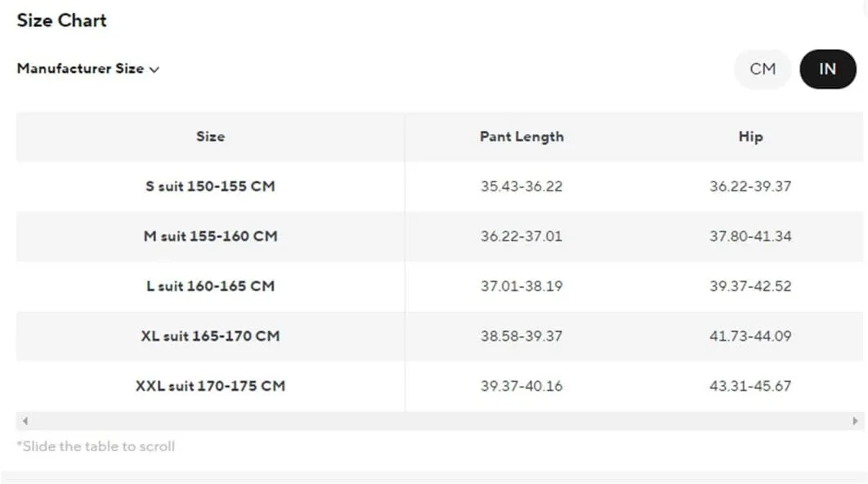Screen dimensions: 868x484
Task: Click the horizontal scrollbar track under table
Action: [x=440, y=421]
